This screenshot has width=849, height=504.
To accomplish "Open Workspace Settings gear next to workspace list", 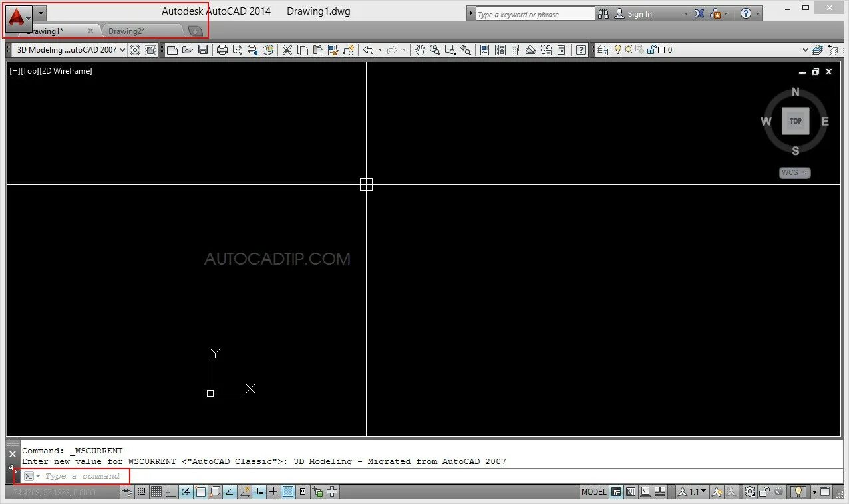I will [135, 50].
